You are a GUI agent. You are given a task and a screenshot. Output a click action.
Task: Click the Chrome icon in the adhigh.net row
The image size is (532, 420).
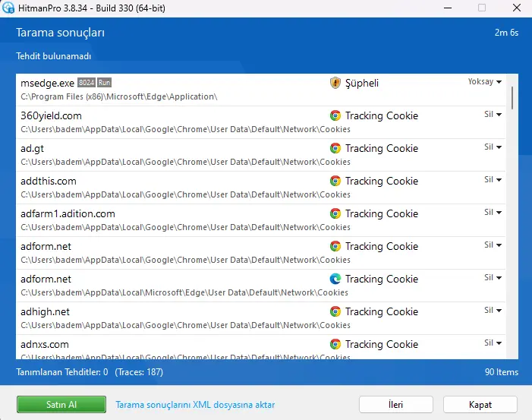pos(335,311)
